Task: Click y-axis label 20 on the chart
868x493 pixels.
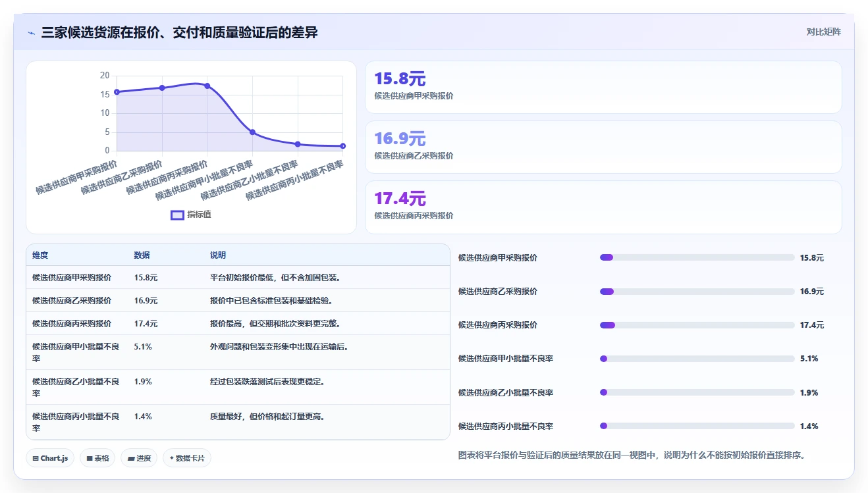Action: pyautogui.click(x=105, y=76)
